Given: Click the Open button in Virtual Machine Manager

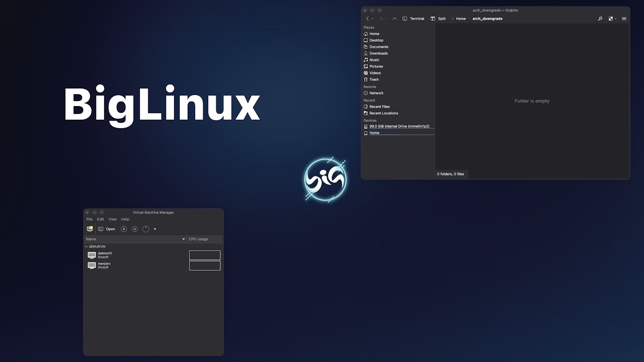Looking at the screenshot, I should (107, 229).
